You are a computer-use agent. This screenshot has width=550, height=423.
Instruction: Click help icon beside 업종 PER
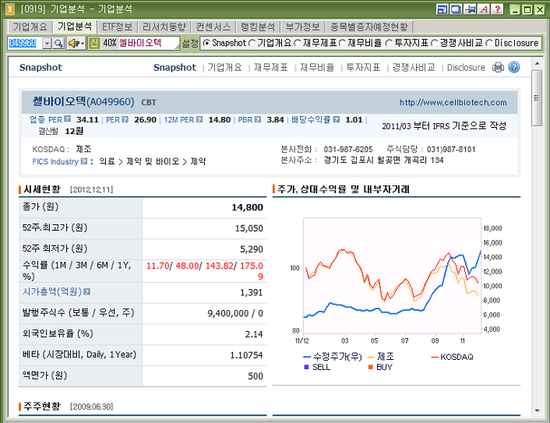pyautogui.click(x=67, y=119)
